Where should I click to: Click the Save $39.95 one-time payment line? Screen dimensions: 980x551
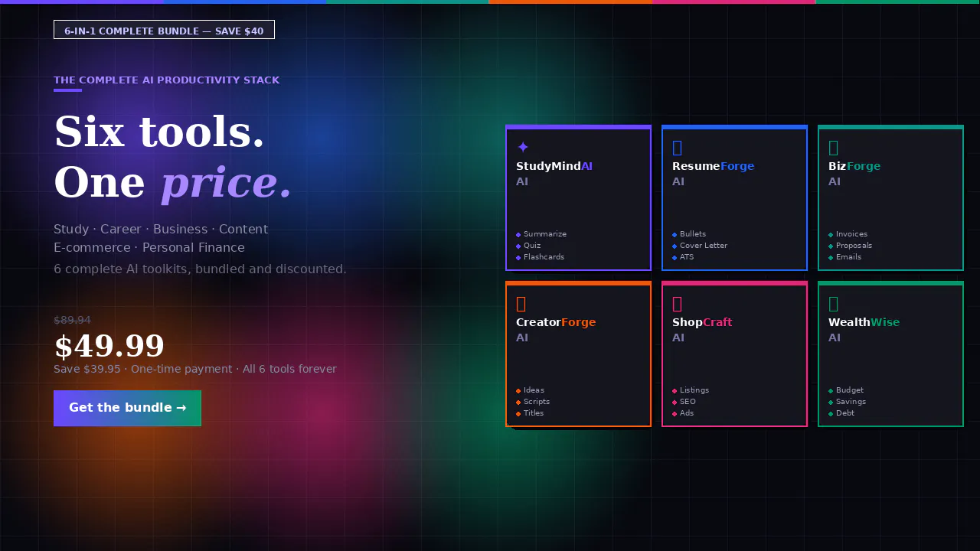tap(195, 369)
